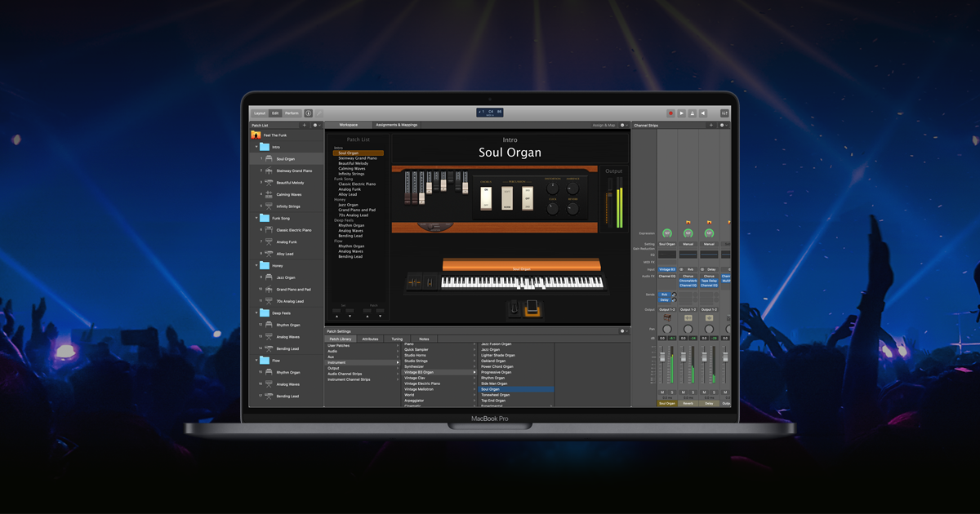Open the Patch List action menu
Viewport: 980px width, 514px height.
point(315,126)
